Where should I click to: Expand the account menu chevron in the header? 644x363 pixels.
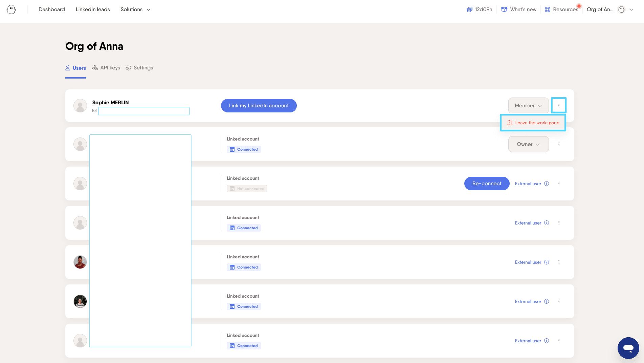click(632, 9)
